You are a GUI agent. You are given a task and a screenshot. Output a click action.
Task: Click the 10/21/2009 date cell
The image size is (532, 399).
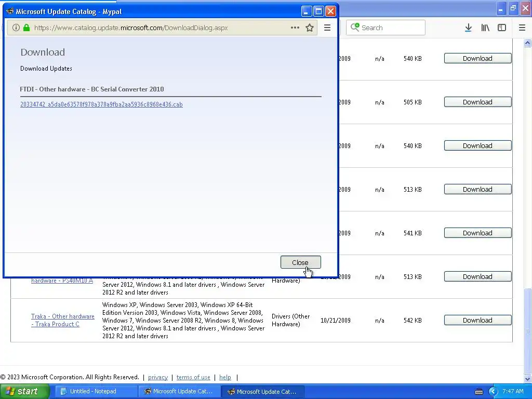(x=335, y=320)
